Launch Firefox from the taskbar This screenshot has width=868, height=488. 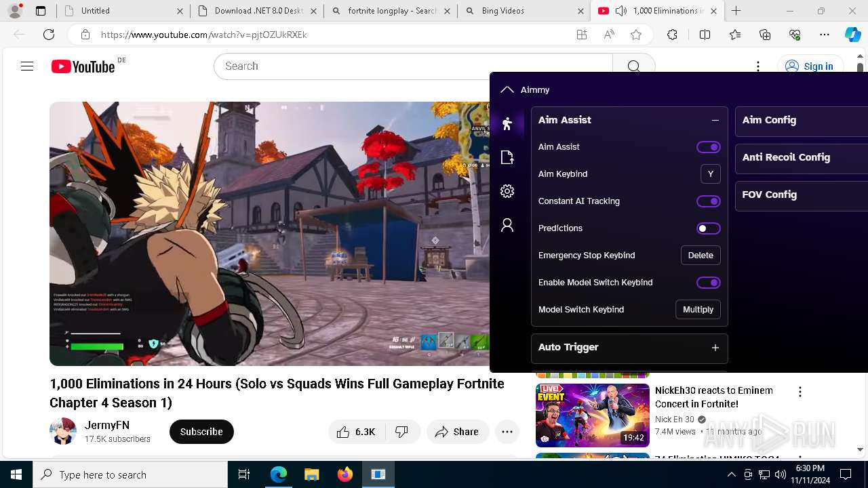[345, 474]
